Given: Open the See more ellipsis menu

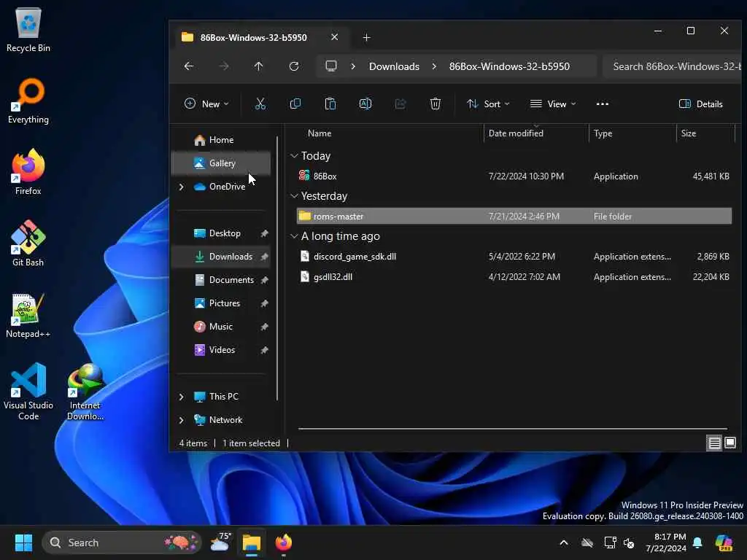Looking at the screenshot, I should 602,104.
